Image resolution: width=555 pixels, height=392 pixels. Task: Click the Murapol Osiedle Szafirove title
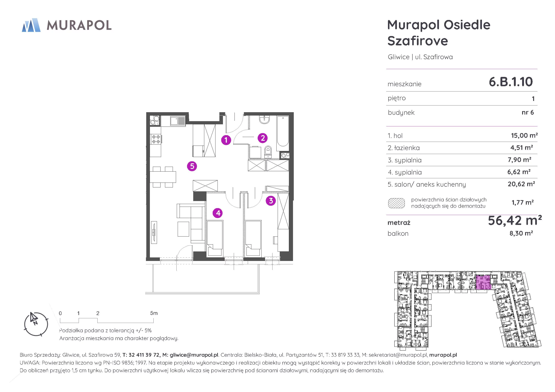pos(439,33)
